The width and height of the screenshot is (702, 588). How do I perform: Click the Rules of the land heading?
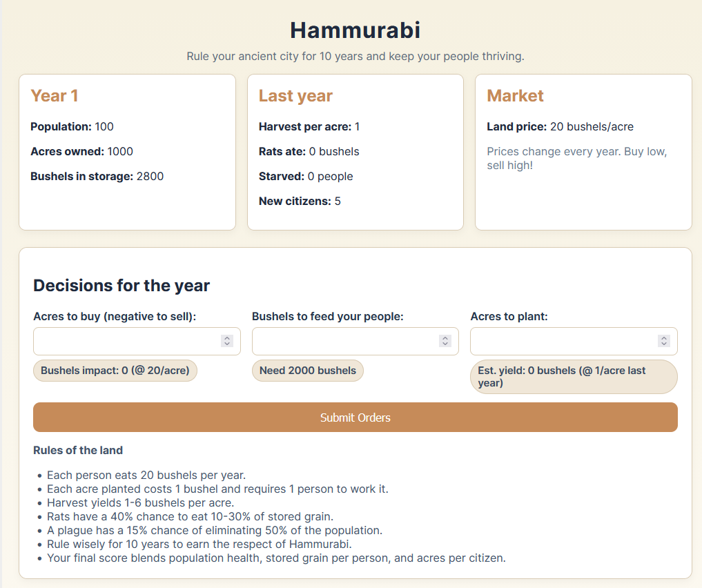click(78, 450)
